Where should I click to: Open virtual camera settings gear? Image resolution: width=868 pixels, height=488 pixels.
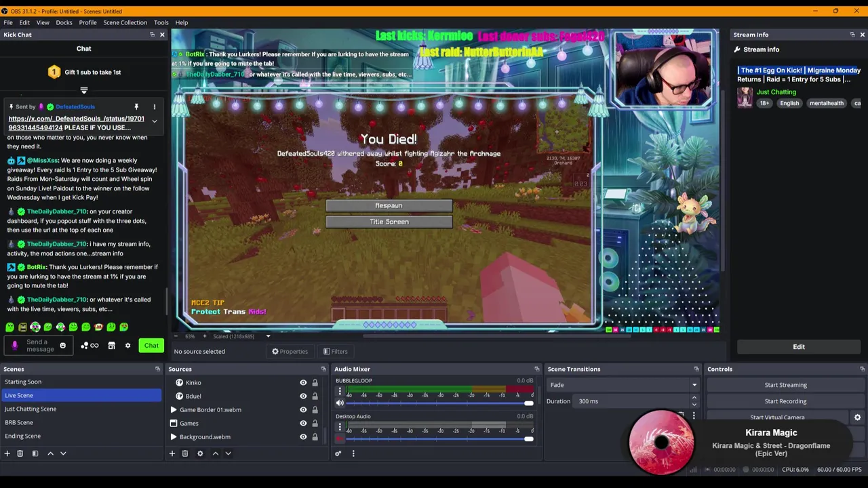pos(857,418)
